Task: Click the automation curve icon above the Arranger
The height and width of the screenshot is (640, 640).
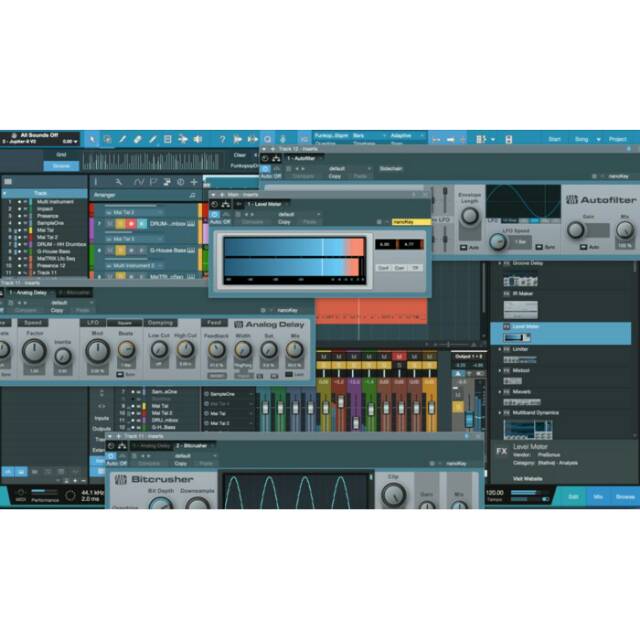Action: click(139, 182)
